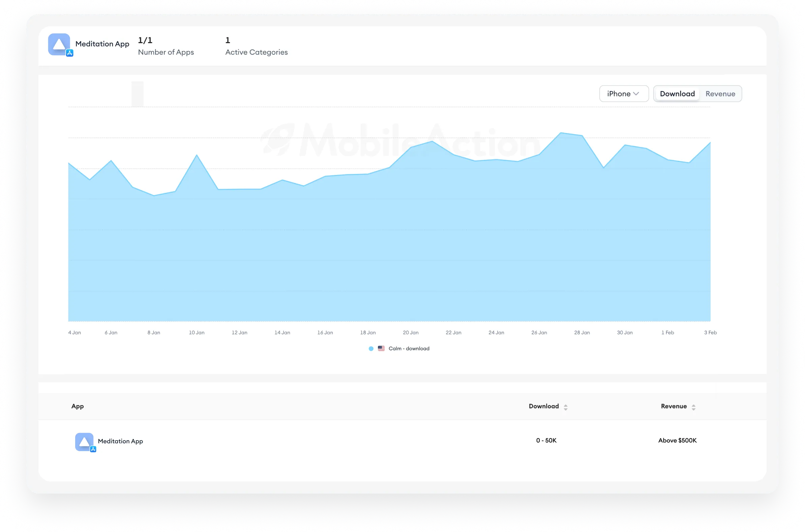
Task: Click the 10 Jan axis date label
Action: click(197, 332)
